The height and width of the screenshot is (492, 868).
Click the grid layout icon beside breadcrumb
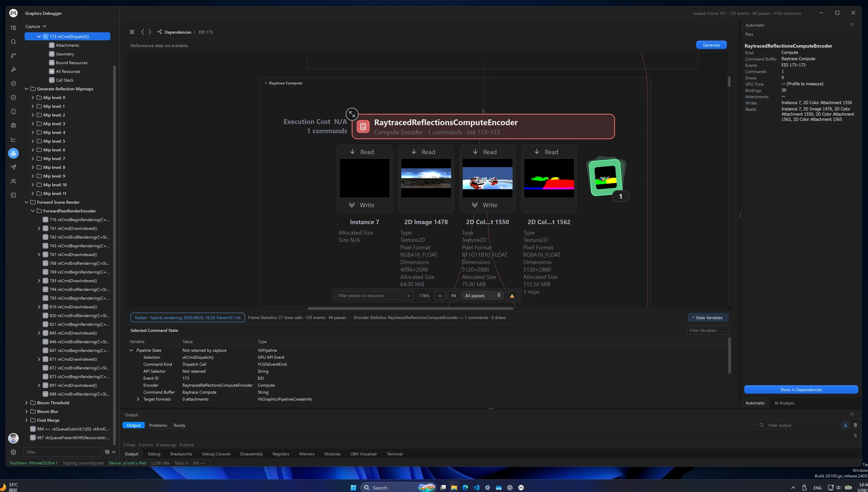(x=132, y=32)
